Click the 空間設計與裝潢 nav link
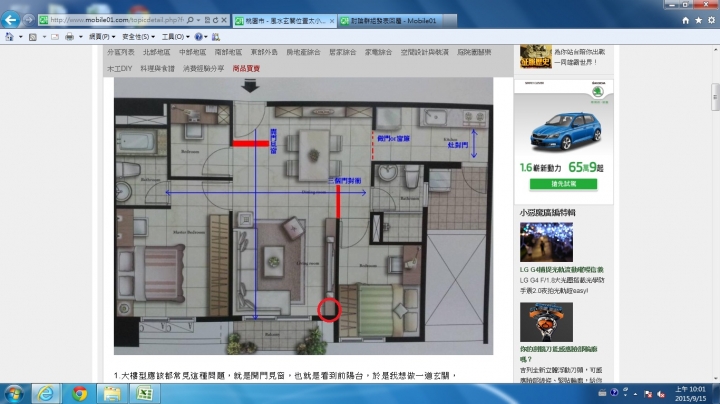The height and width of the screenshot is (404, 720). [424, 52]
